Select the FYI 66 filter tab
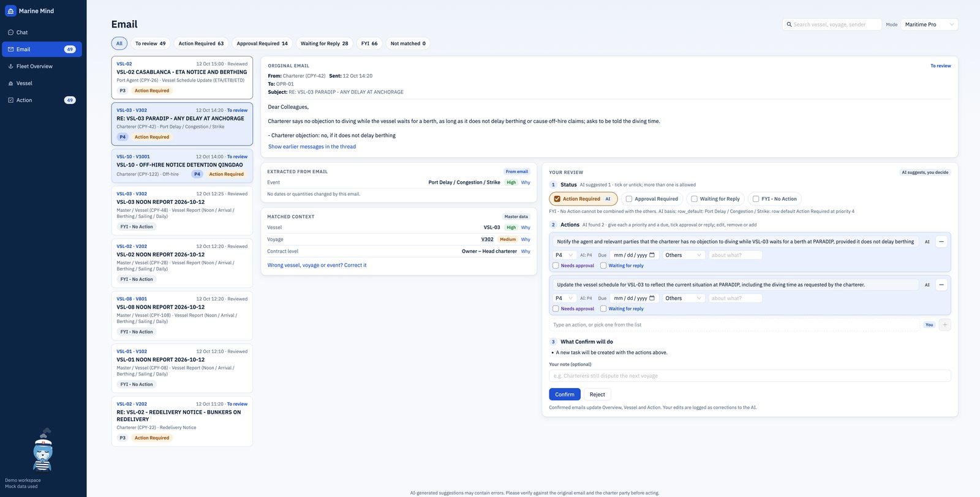Viewport: 980px width, 497px height. [369, 43]
